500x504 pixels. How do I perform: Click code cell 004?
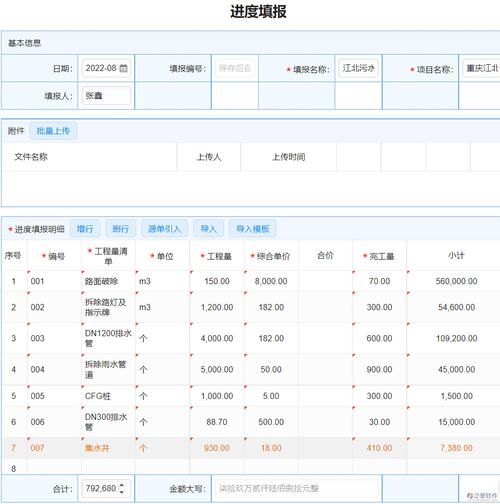coord(54,369)
